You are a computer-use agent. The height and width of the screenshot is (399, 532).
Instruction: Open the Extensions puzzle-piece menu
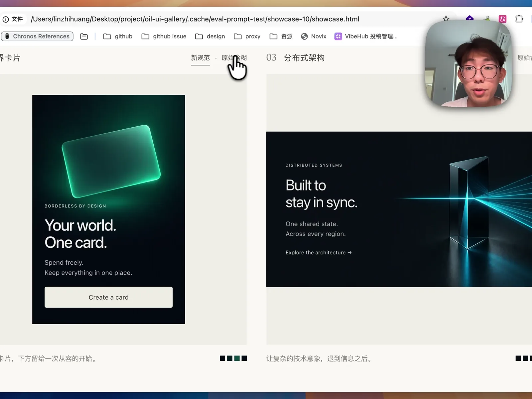coord(519,19)
